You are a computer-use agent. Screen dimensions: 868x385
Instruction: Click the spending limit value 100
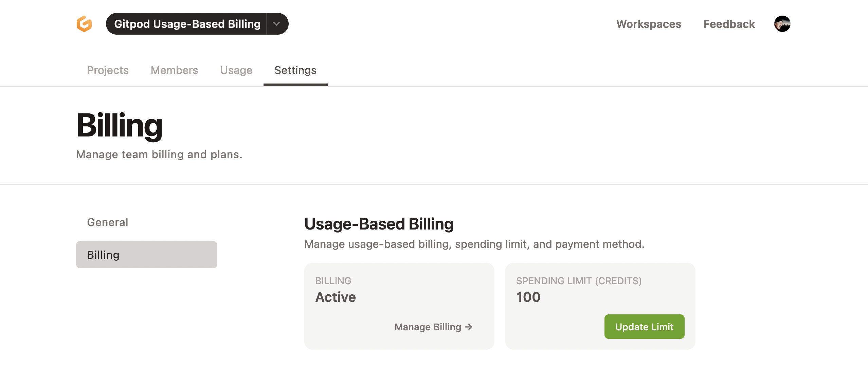click(528, 297)
